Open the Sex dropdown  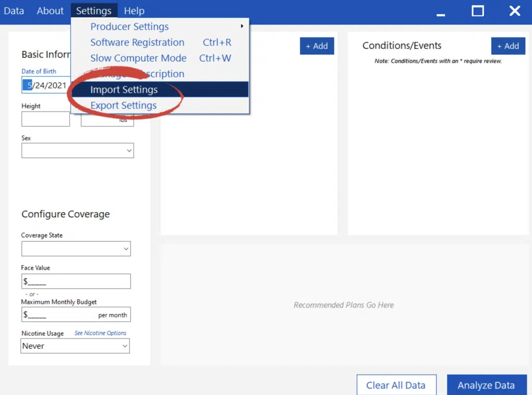(77, 150)
